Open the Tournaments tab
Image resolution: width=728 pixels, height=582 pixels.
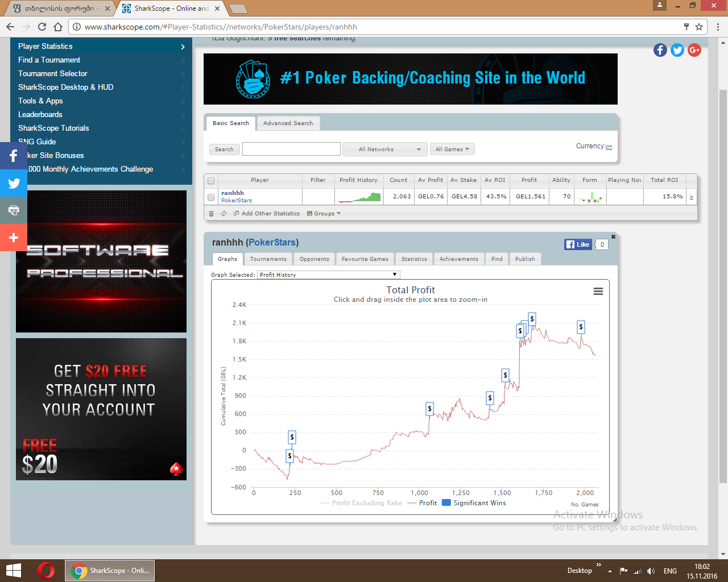(x=268, y=259)
